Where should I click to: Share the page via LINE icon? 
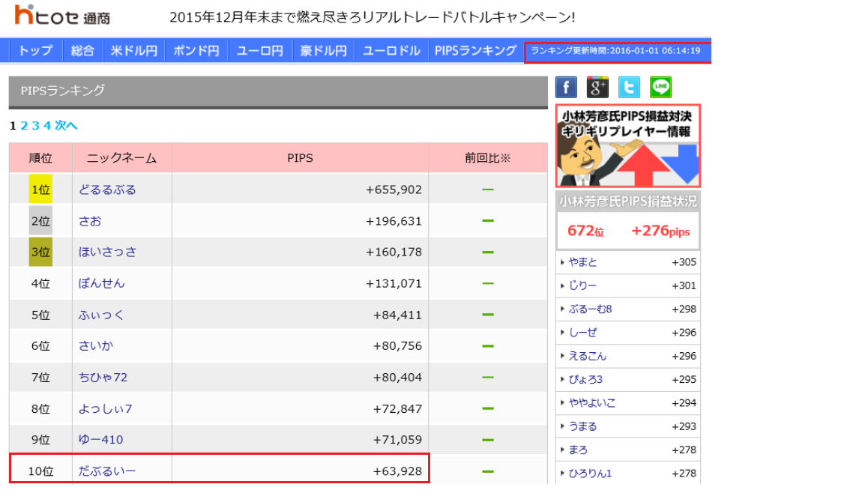pyautogui.click(x=660, y=88)
